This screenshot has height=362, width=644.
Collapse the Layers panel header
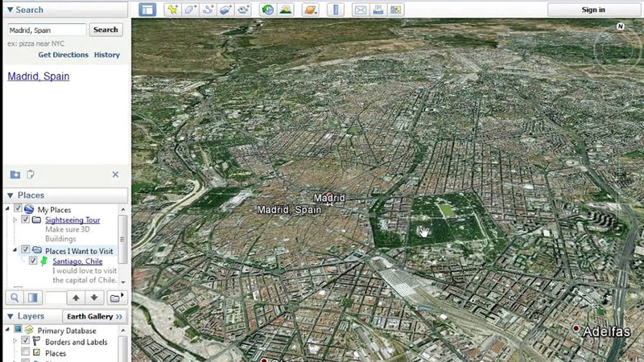point(10,317)
